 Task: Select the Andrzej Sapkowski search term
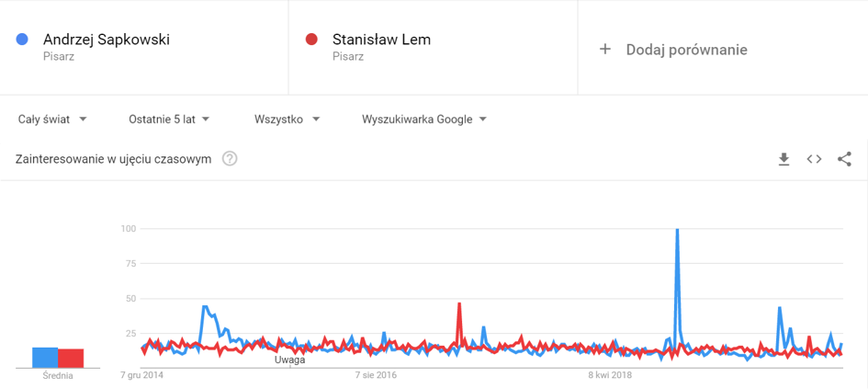pyautogui.click(x=107, y=40)
